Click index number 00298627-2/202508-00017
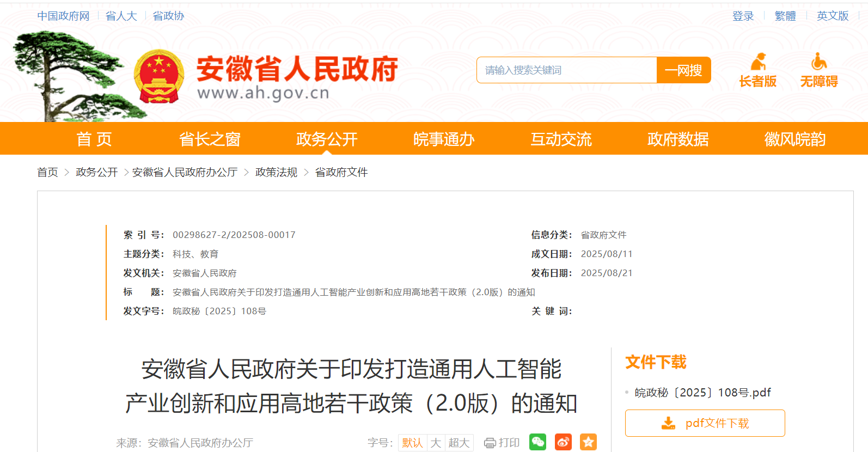This screenshot has width=868, height=452. click(234, 235)
